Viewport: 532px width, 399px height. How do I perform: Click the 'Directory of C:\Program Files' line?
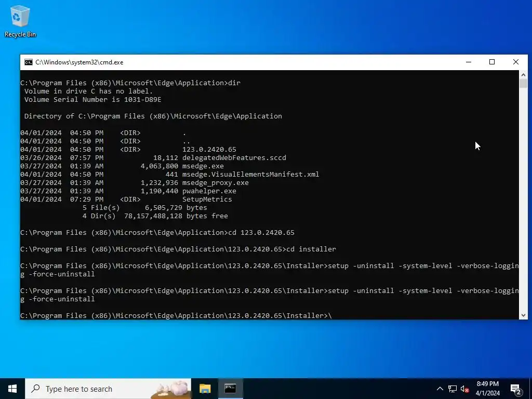click(x=153, y=116)
